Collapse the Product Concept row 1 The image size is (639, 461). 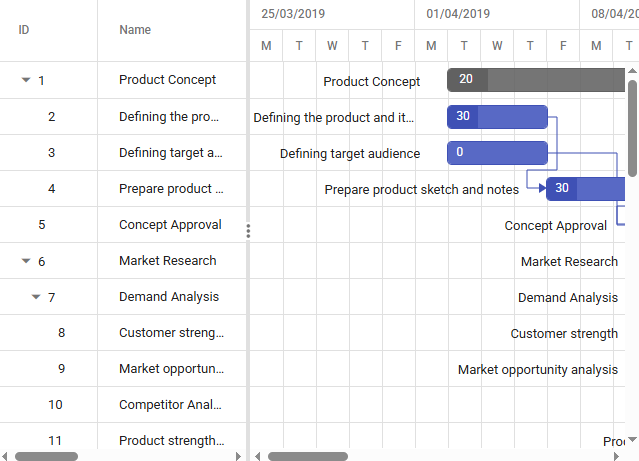(x=26, y=81)
